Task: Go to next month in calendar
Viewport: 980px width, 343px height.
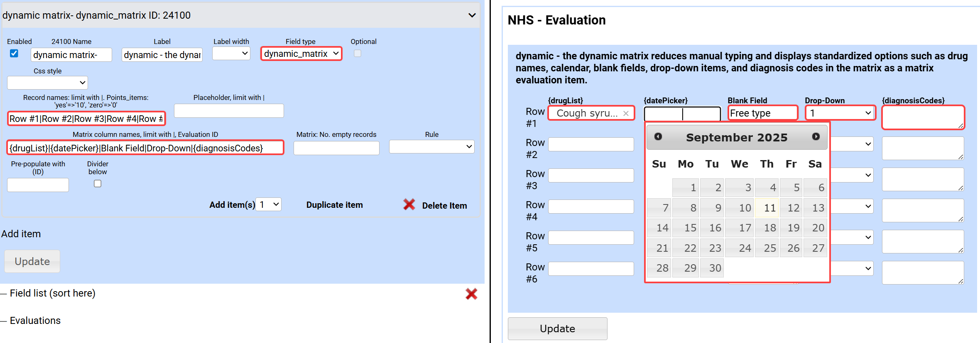Action: tap(816, 137)
